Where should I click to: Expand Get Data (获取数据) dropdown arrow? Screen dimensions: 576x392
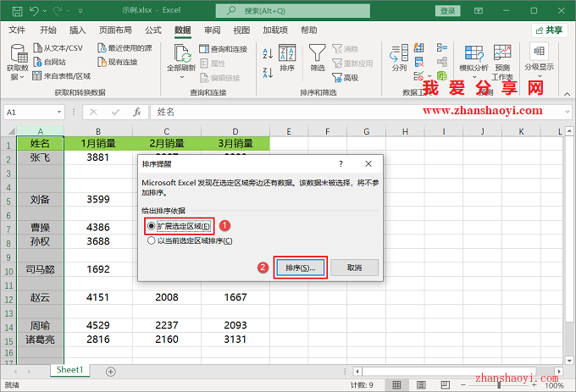click(22, 77)
